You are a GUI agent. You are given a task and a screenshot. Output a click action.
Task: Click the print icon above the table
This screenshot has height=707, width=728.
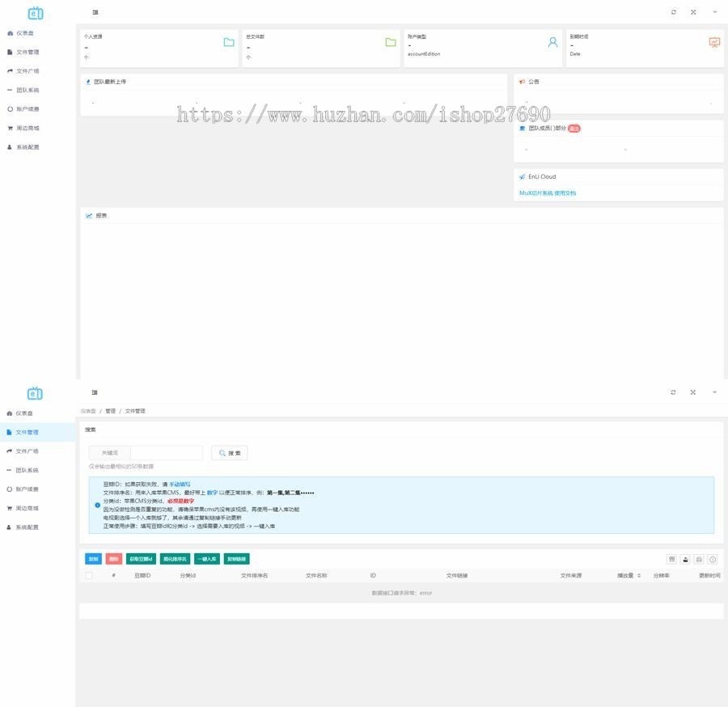click(x=699, y=560)
